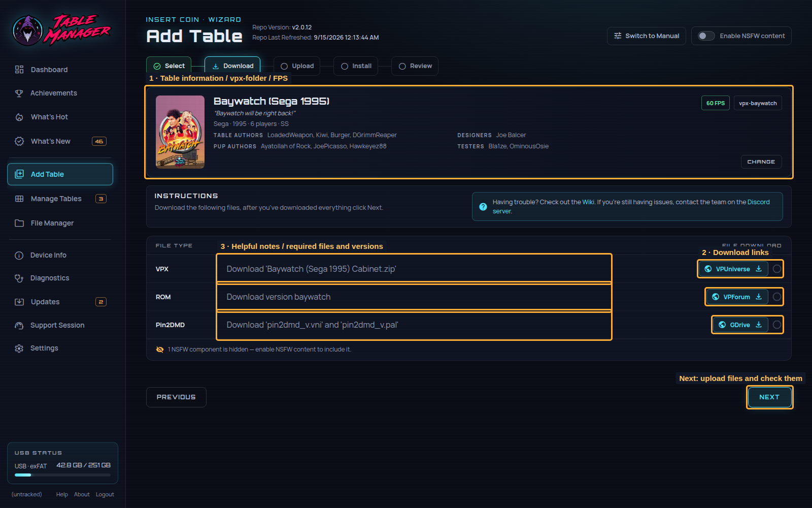812x508 pixels.
Task: Click the Manage Tables grid icon
Action: 19,199
